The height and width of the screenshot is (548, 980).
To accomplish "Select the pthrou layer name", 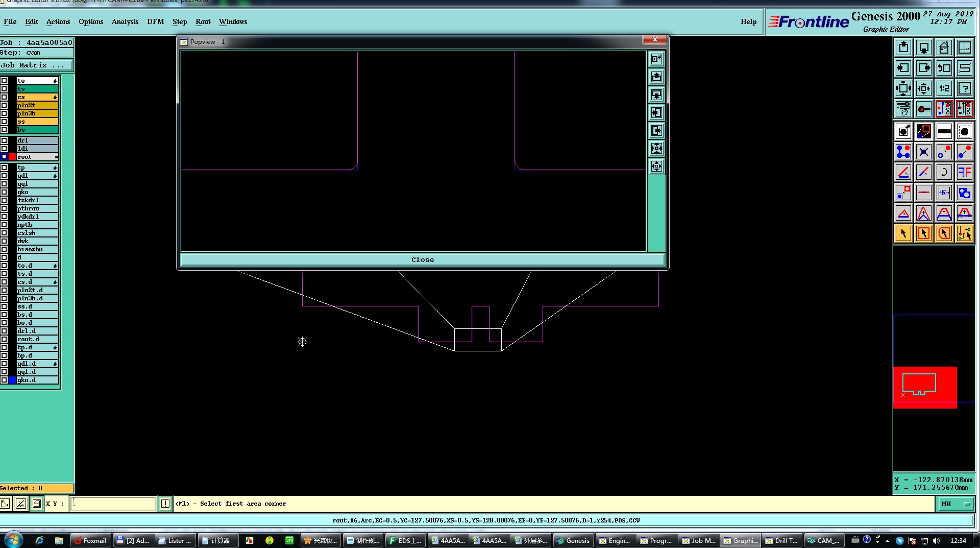I will click(37, 208).
